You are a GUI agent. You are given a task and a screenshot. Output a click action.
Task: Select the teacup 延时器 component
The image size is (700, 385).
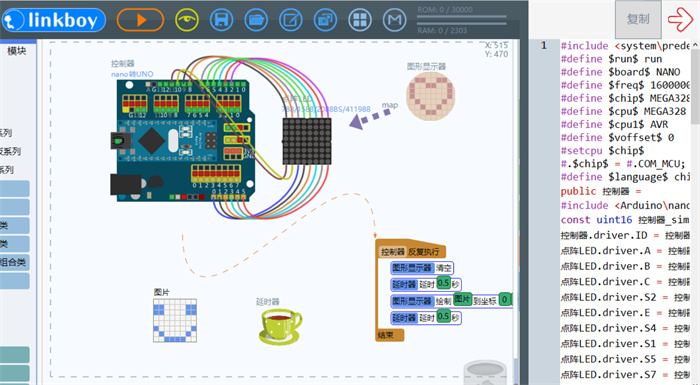pyautogui.click(x=280, y=326)
